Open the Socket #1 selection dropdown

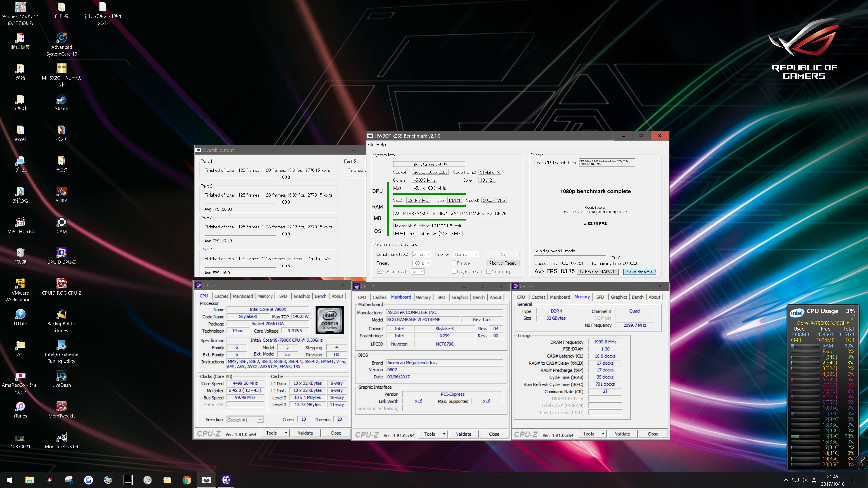click(245, 420)
